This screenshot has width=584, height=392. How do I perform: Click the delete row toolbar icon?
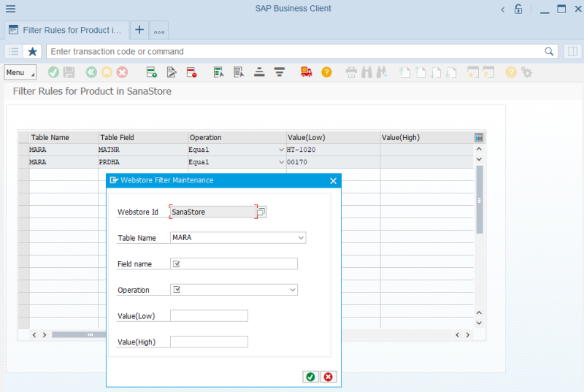coord(191,72)
